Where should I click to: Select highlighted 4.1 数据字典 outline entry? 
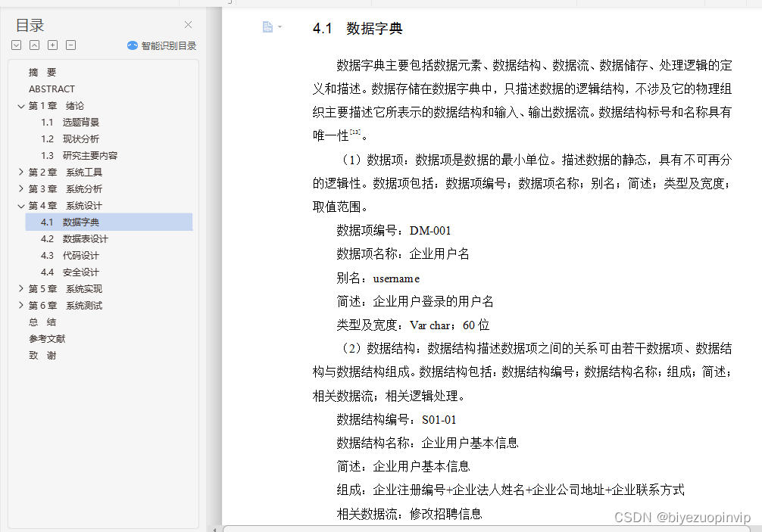pyautogui.click(x=109, y=222)
